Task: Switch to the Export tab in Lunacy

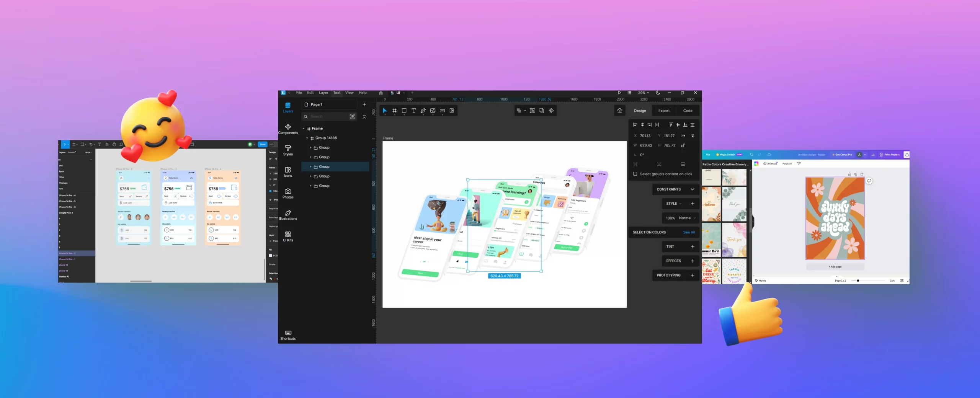Action: click(664, 111)
